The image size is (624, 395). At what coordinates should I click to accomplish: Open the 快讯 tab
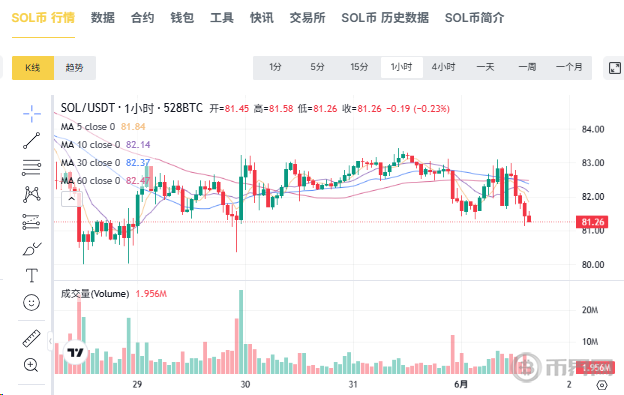[262, 18]
